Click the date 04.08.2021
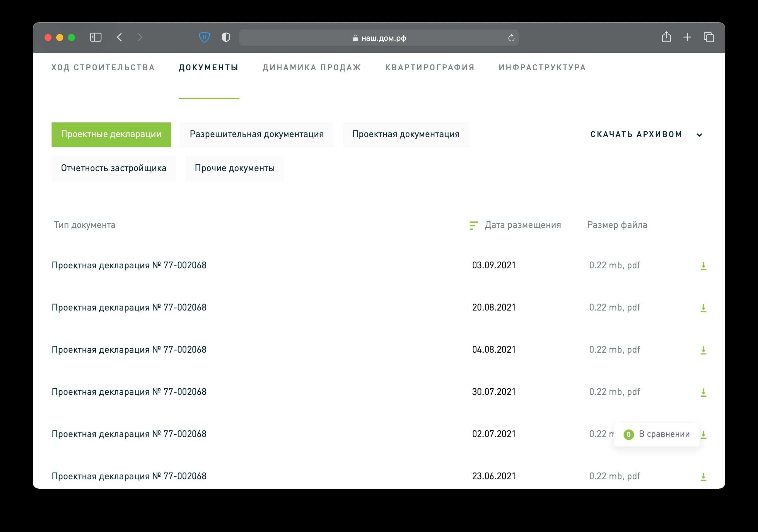 coord(494,350)
